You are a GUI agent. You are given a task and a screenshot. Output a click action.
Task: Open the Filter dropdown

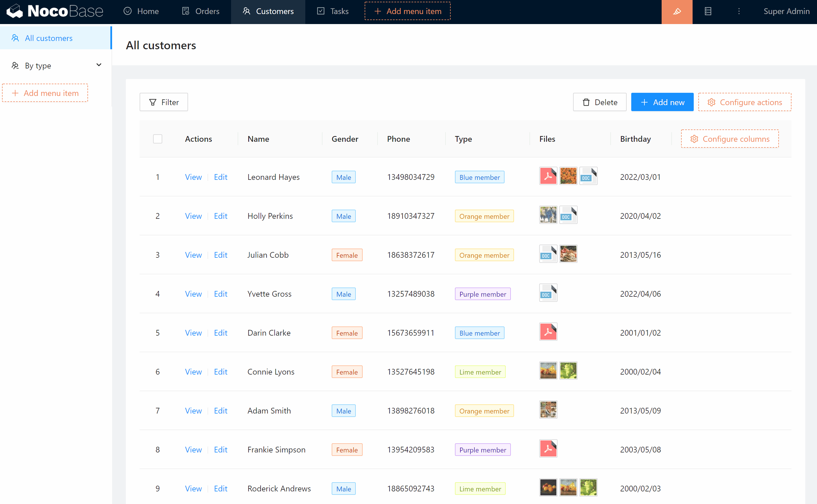click(x=163, y=102)
